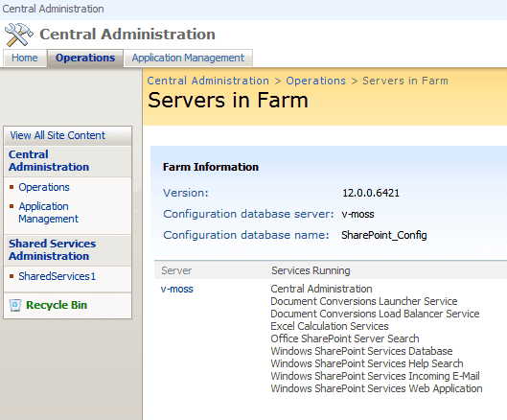Click the Configuration database server: label
The width and height of the screenshot is (507, 420).
[x=248, y=214]
